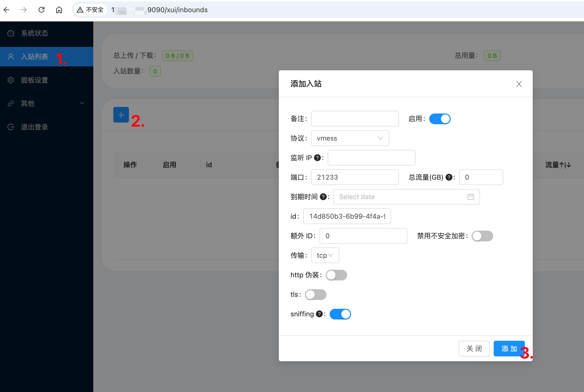This screenshot has height=392, width=584.
Task: Click the calendar icon in date field
Action: click(470, 197)
